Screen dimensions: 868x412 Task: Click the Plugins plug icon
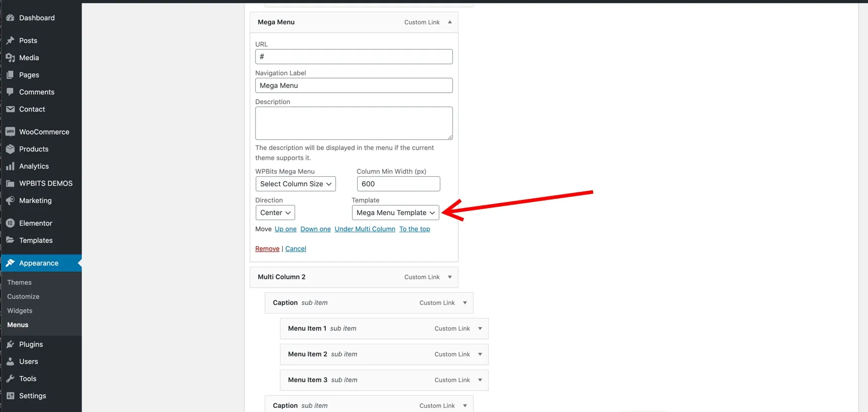[10, 344]
